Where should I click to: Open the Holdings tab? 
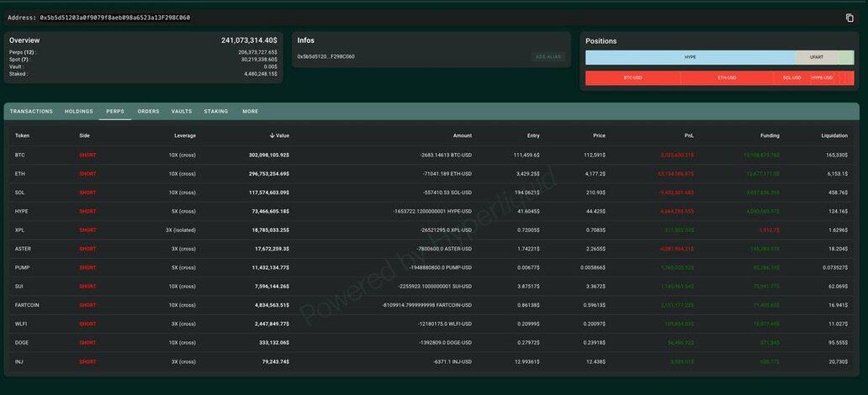[79, 111]
